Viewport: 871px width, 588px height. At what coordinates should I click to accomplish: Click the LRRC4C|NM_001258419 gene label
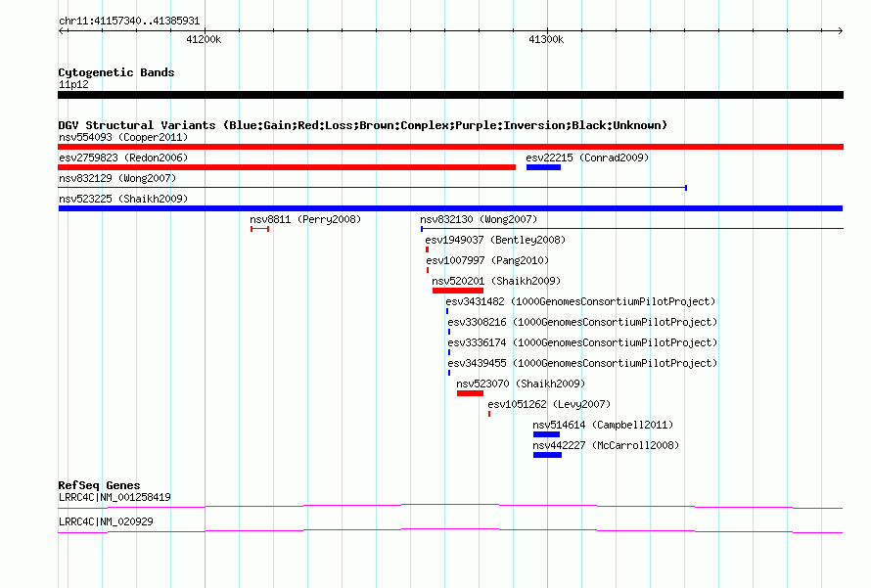coord(115,497)
